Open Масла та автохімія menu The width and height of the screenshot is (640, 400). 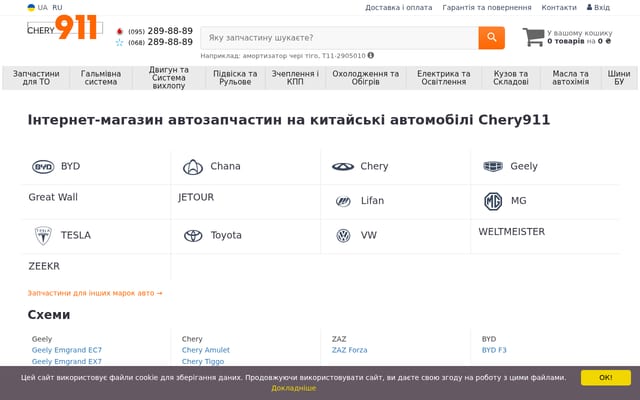tap(570, 78)
